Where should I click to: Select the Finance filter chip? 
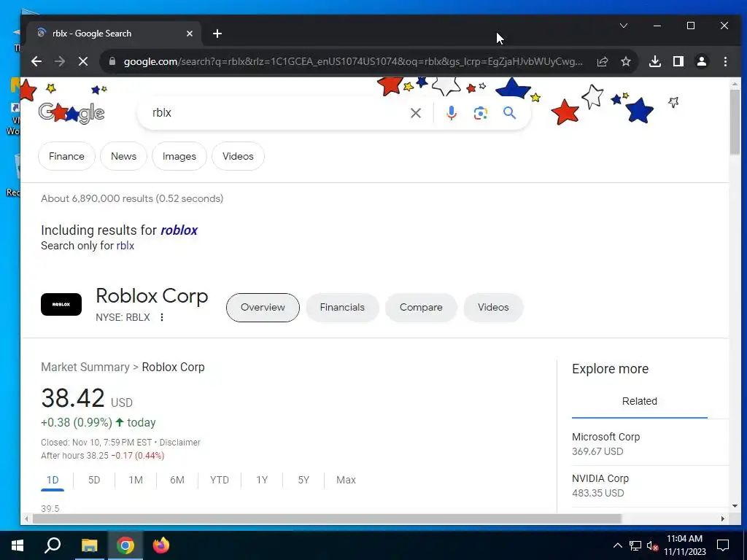[66, 156]
